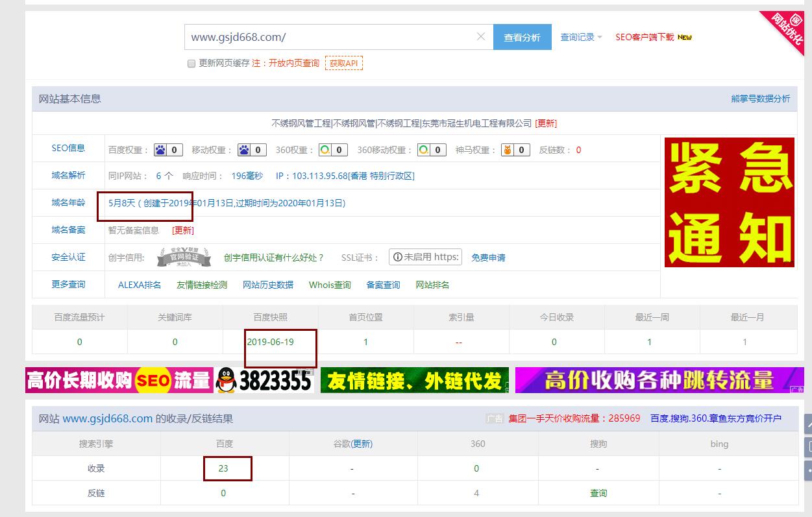Open the 百度.搜狗.360.章鱼东方竞价开户 ad link

click(716, 418)
